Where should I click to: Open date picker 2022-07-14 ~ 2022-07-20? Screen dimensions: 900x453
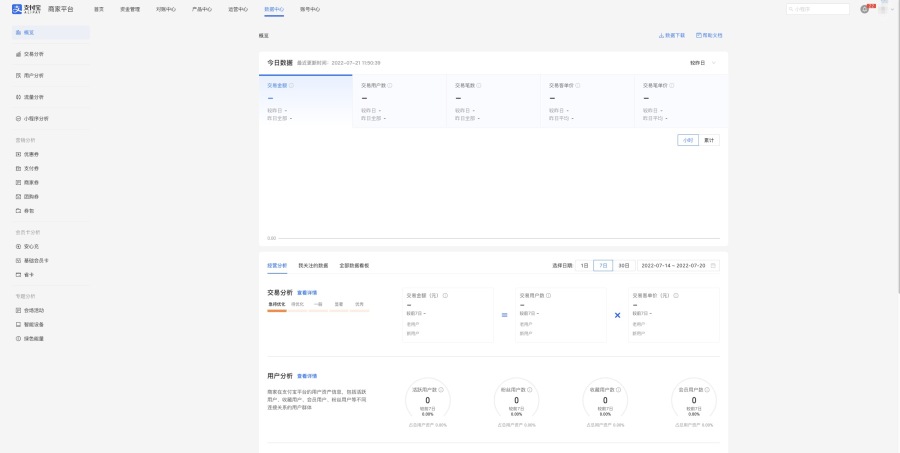pos(678,266)
